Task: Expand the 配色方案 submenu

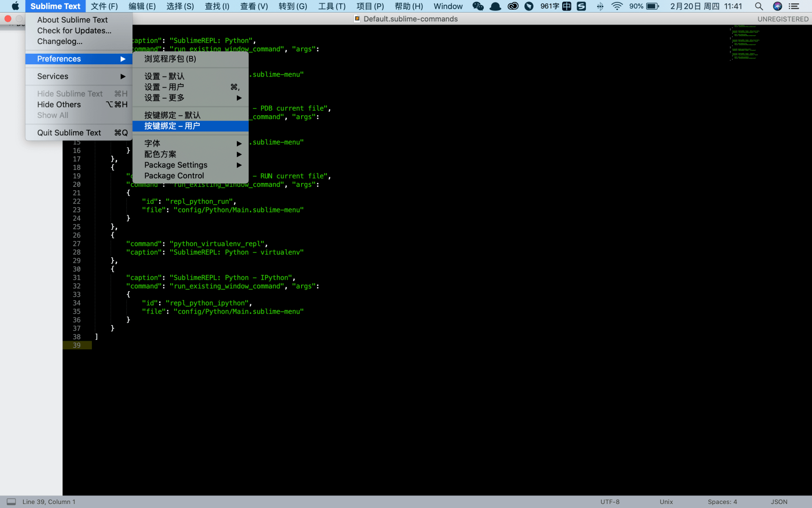Action: click(x=239, y=154)
